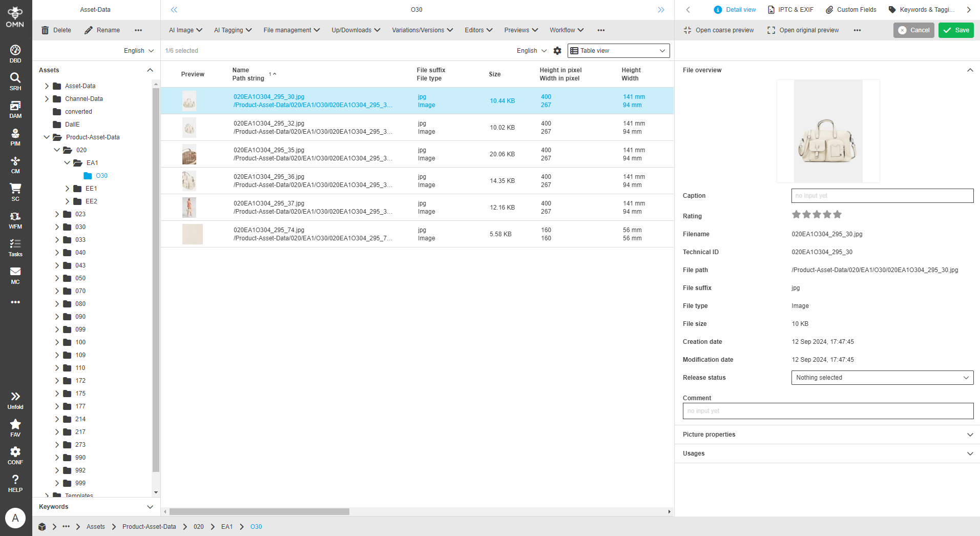Collapse the Keywords panel at bottom left
Viewport: 980px width, 536px height.
150,507
